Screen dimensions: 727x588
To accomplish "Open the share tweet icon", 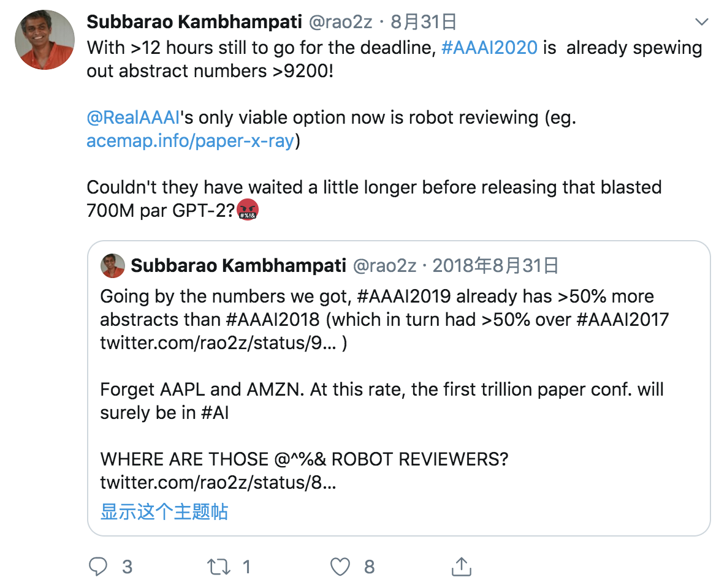I will [461, 567].
